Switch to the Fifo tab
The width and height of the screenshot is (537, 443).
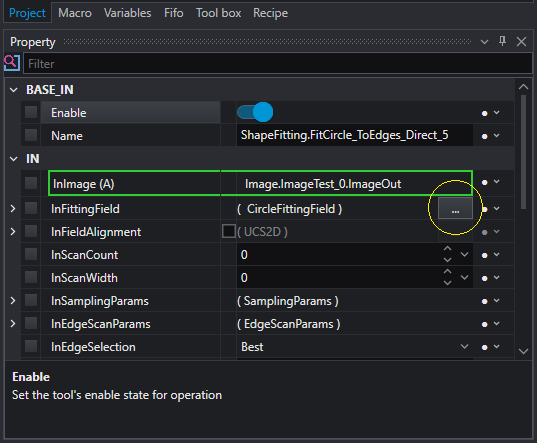tap(174, 13)
